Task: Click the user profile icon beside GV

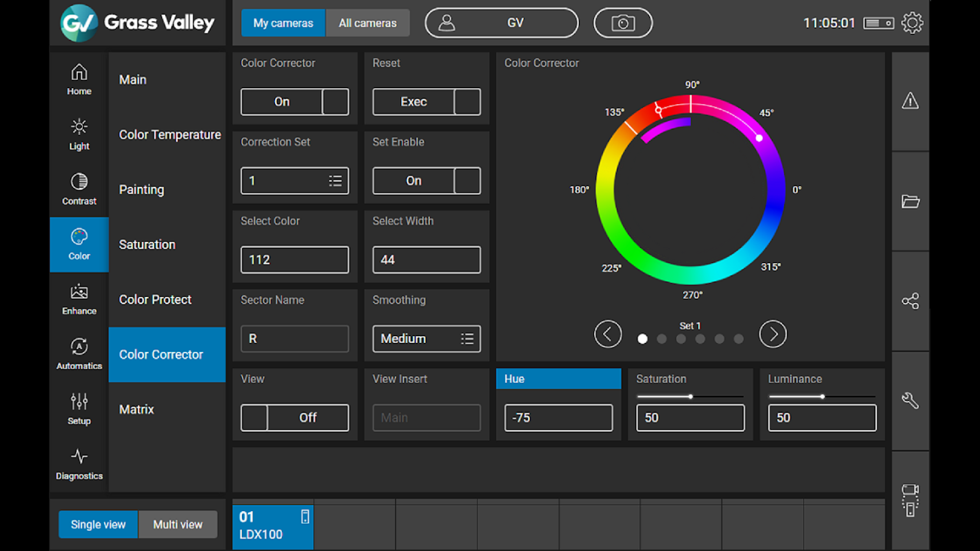Action: (447, 23)
